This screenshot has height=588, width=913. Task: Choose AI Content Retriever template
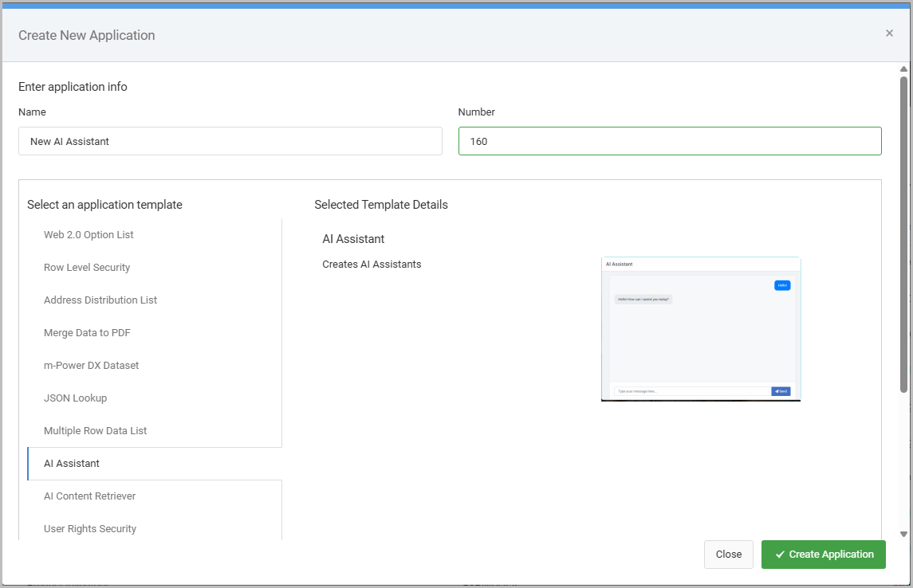pyautogui.click(x=89, y=496)
